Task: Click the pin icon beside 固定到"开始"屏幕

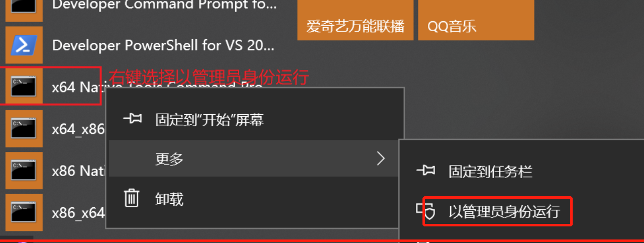Action: pos(132,119)
